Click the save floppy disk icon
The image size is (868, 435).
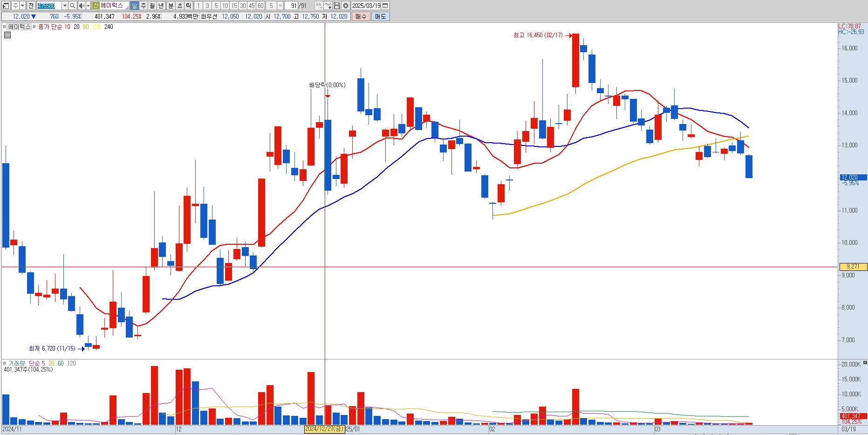[337, 6]
